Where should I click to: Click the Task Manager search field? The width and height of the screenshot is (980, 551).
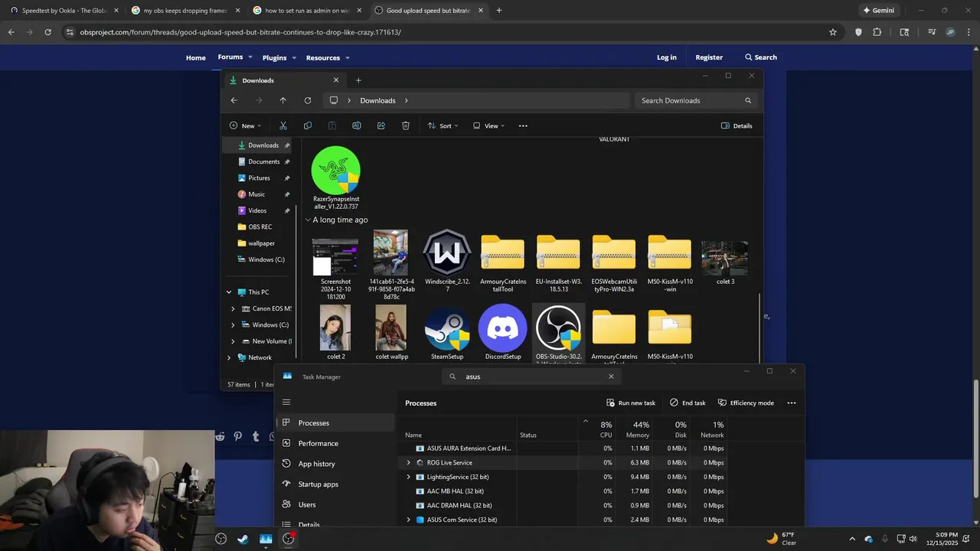[x=531, y=377]
